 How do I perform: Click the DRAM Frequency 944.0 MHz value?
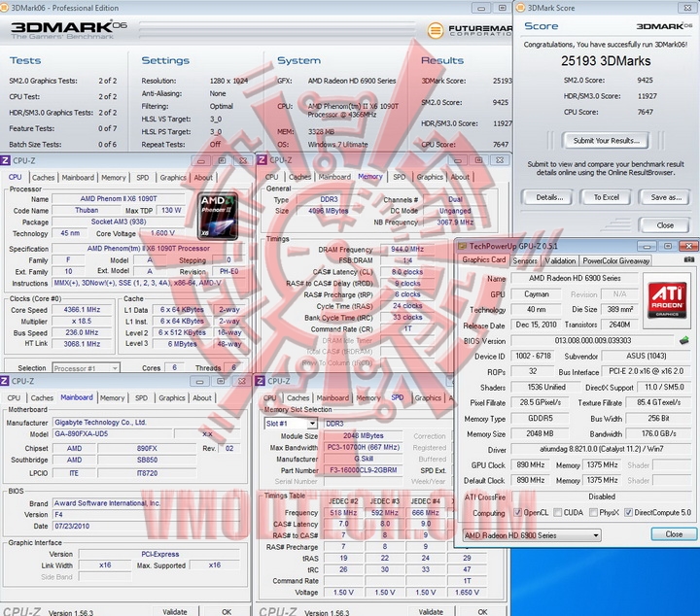click(407, 250)
